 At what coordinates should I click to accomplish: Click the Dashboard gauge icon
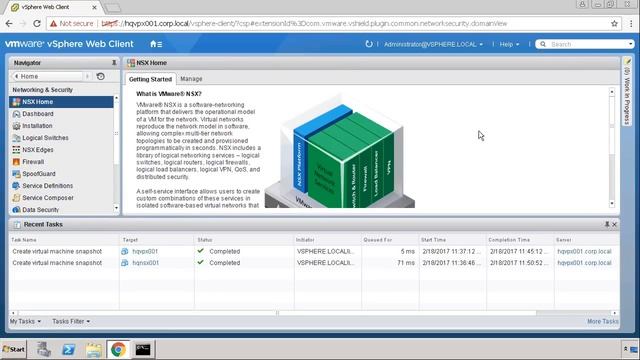tap(16, 114)
